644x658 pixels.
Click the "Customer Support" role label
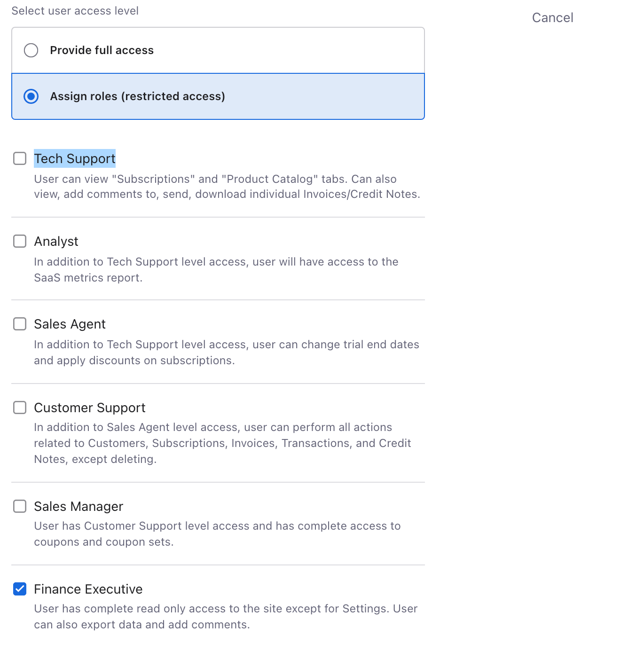click(90, 407)
